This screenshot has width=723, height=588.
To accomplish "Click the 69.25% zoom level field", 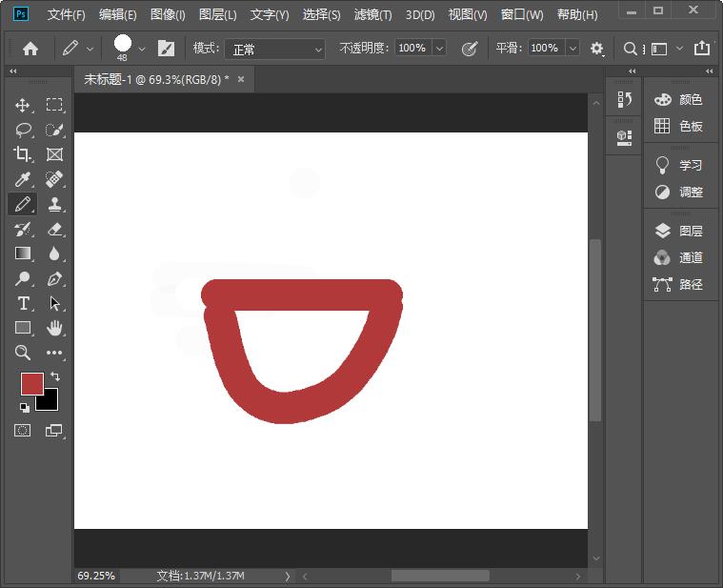I will pyautogui.click(x=96, y=576).
